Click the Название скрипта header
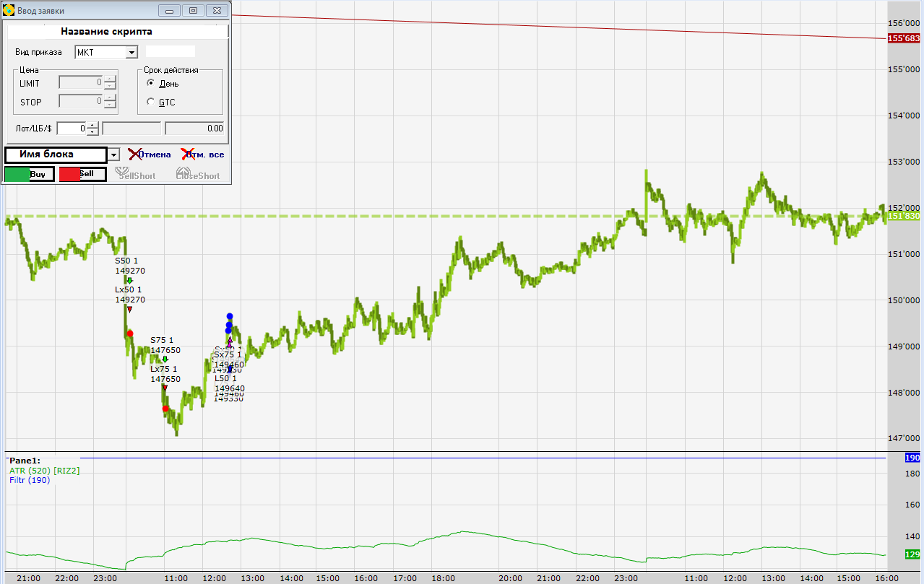This screenshot has width=924, height=584. pos(106,32)
